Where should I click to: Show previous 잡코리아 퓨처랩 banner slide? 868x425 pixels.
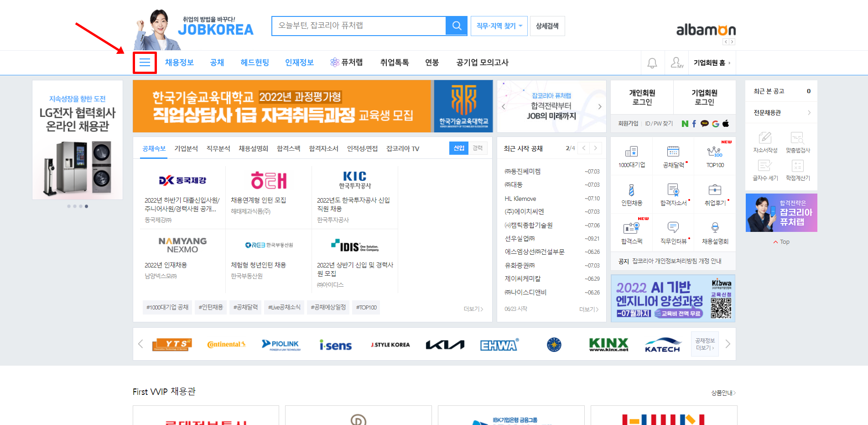[504, 106]
